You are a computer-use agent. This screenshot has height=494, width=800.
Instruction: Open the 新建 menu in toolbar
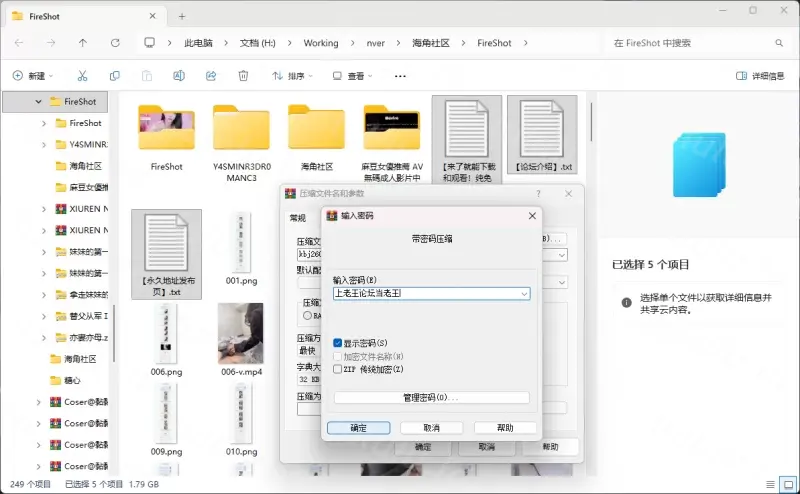pos(34,76)
